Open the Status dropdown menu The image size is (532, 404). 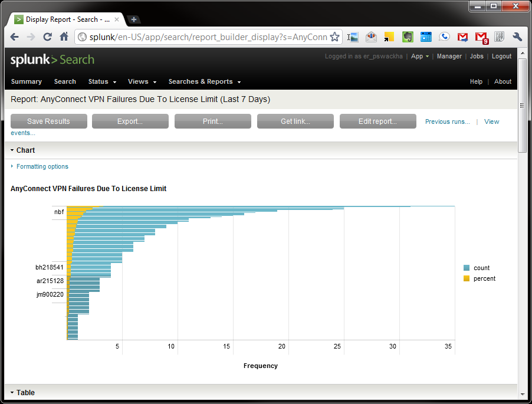pyautogui.click(x=102, y=82)
